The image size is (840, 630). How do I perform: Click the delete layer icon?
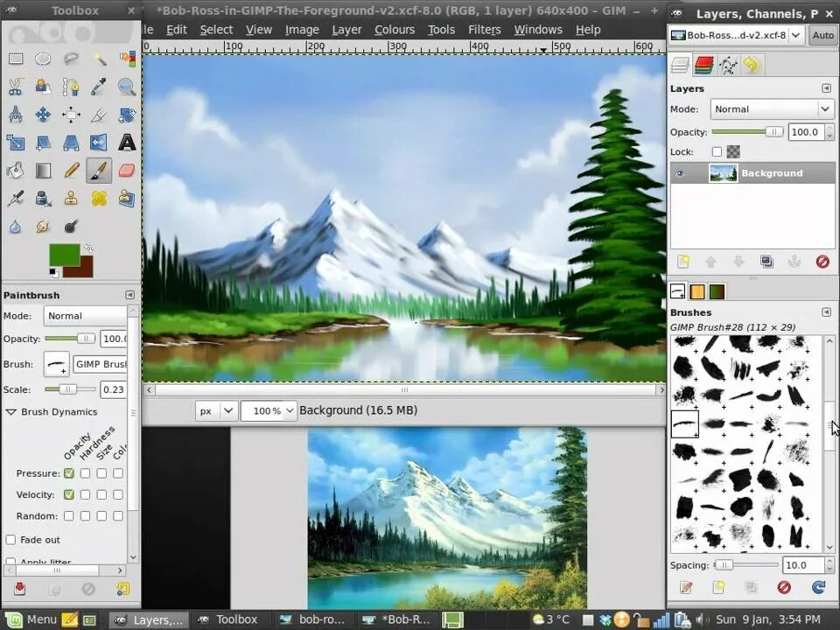tap(822, 262)
